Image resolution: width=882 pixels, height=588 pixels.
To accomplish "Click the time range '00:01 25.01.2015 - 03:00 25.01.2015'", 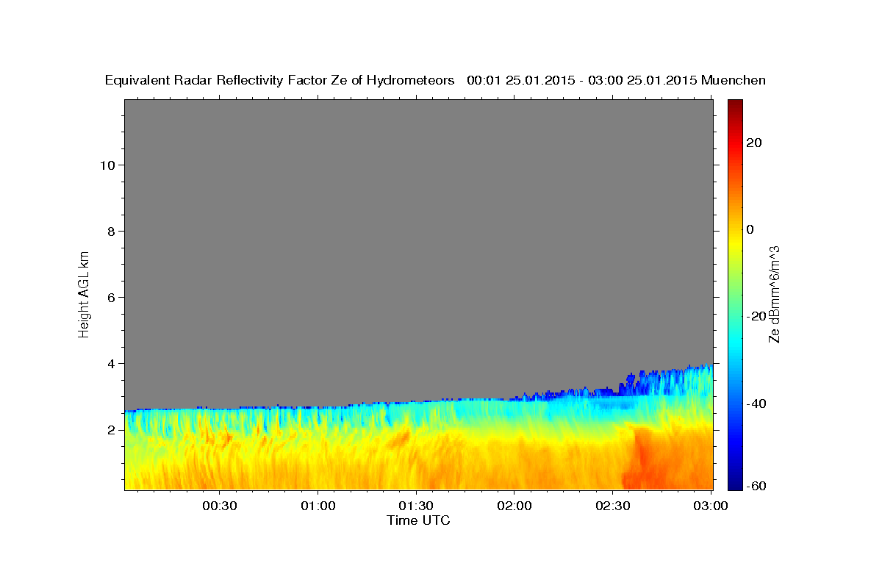I will tap(582, 81).
